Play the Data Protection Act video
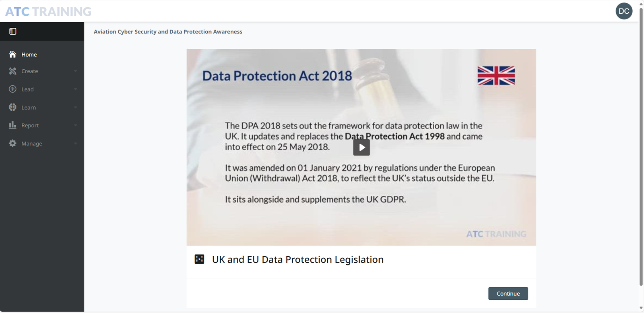 click(361, 147)
